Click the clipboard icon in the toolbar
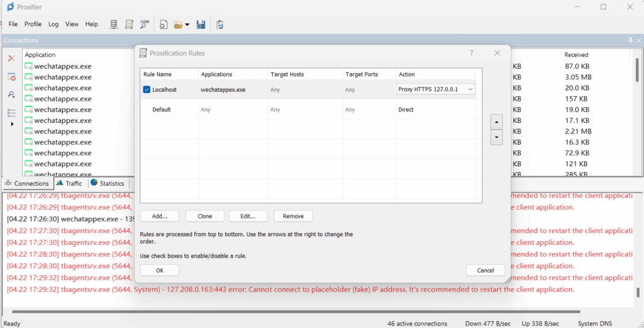 click(219, 25)
